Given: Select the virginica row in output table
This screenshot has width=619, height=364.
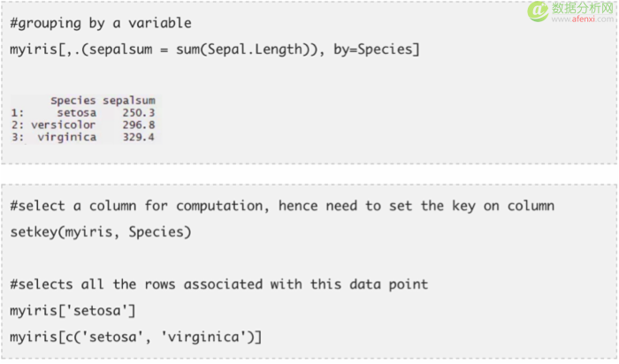Looking at the screenshot, I should (83, 137).
